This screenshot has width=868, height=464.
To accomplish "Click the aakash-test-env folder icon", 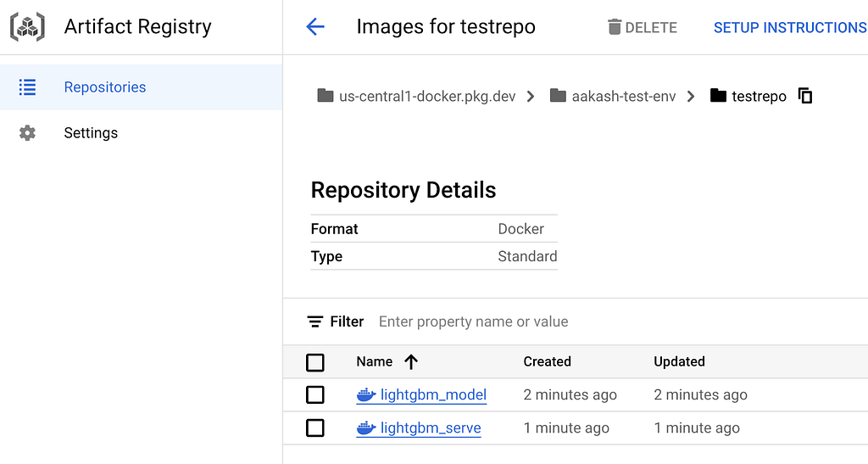I will click(558, 96).
